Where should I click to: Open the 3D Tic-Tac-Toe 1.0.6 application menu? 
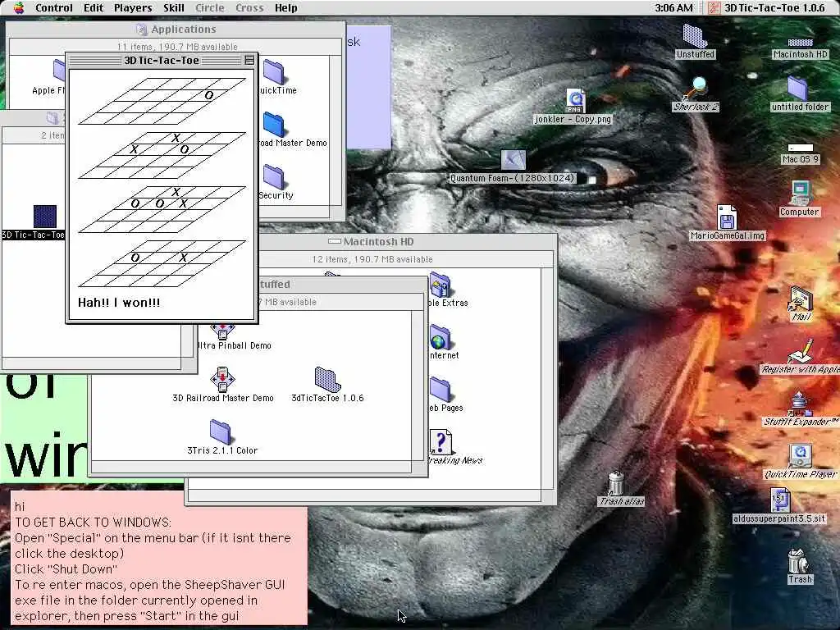point(767,8)
